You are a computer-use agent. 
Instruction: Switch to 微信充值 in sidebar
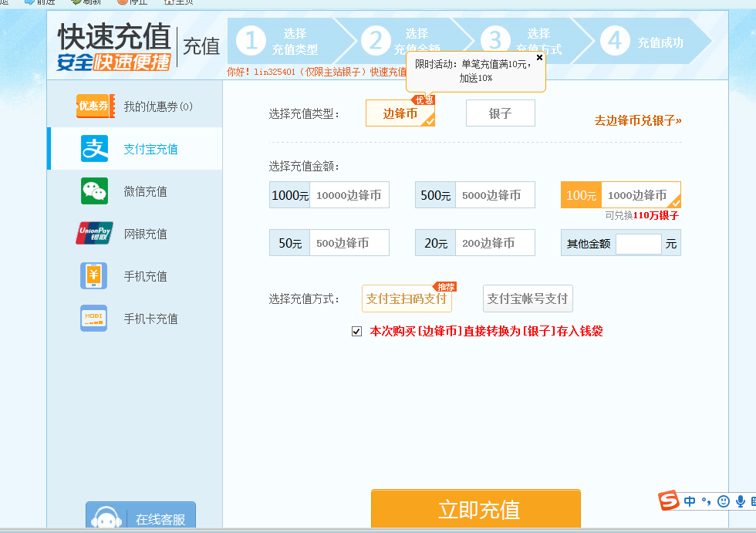pyautogui.click(x=145, y=191)
